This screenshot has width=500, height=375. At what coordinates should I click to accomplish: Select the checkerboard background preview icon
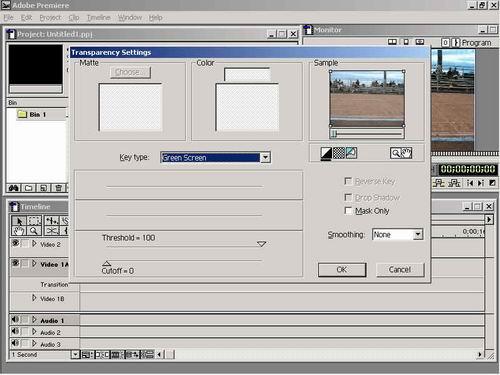point(339,153)
